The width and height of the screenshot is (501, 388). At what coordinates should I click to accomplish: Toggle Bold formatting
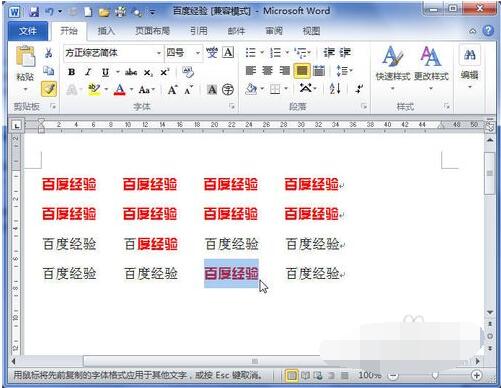[x=71, y=72]
